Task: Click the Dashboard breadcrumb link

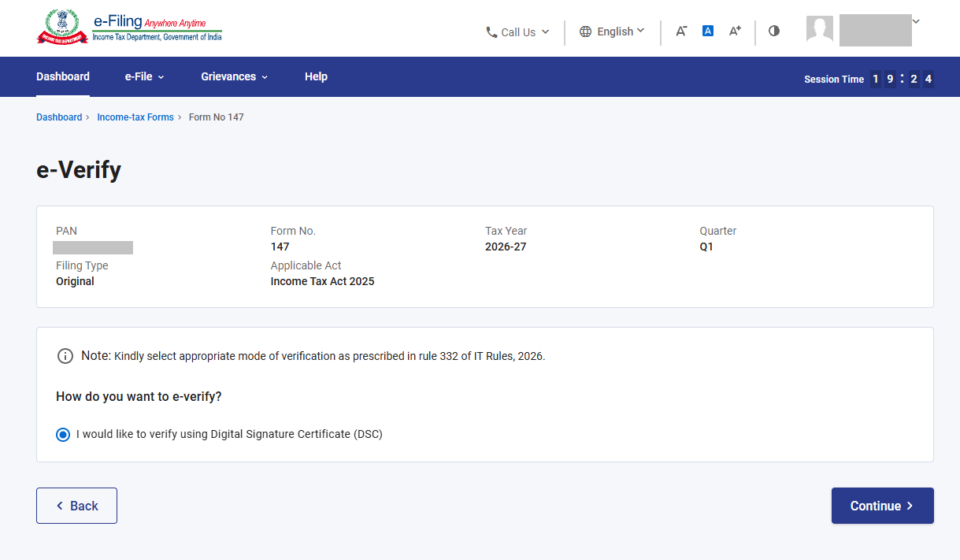Action: click(x=59, y=117)
